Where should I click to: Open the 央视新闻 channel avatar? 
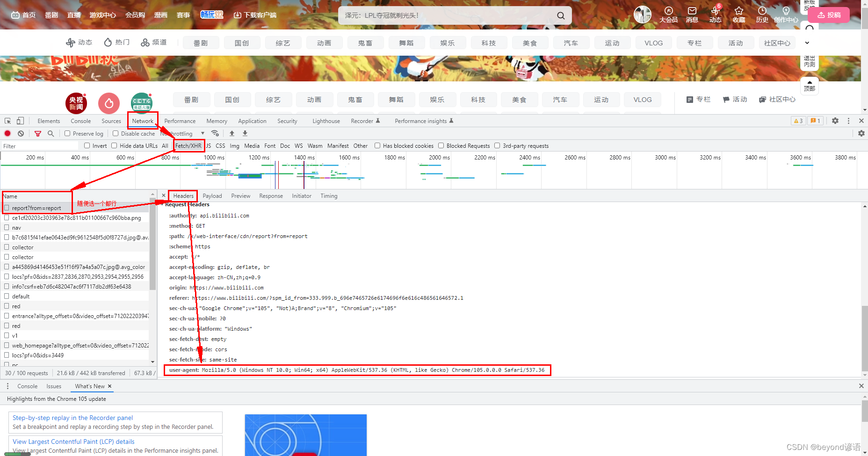[76, 103]
